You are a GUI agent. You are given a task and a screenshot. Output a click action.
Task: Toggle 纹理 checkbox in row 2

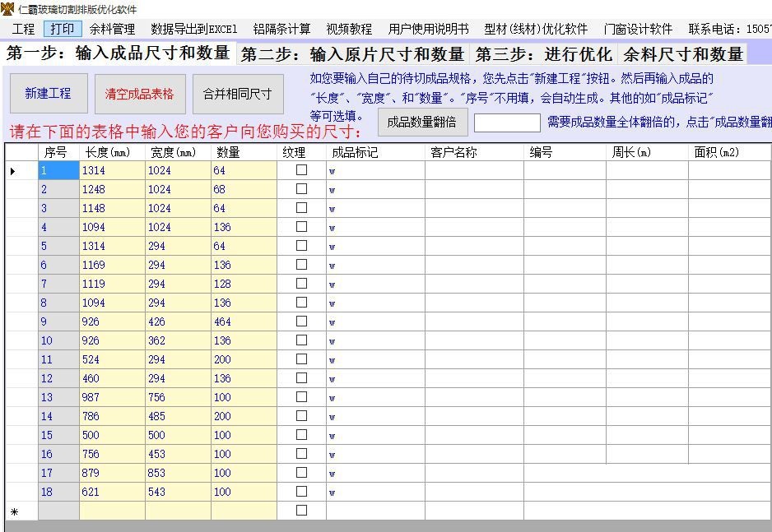pyautogui.click(x=301, y=189)
